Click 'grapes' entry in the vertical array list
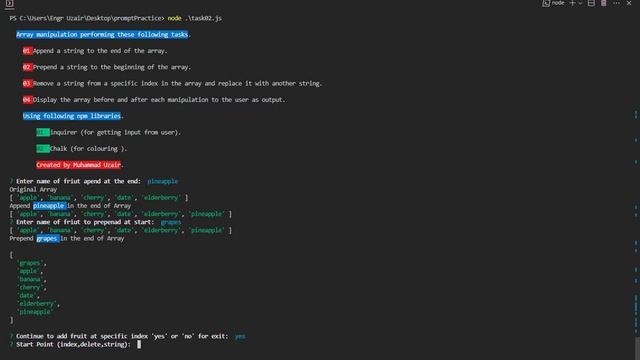Image resolution: width=640 pixels, height=360 pixels. 30,263
